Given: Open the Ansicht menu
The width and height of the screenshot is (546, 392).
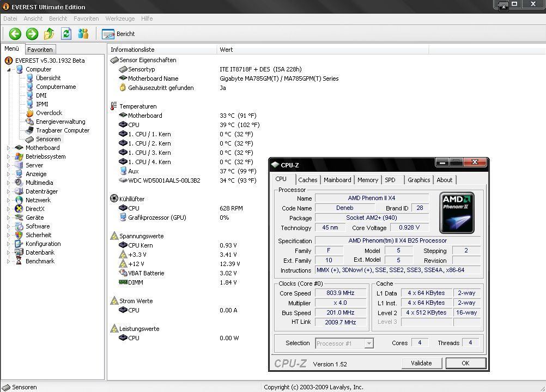Looking at the screenshot, I should [x=33, y=19].
